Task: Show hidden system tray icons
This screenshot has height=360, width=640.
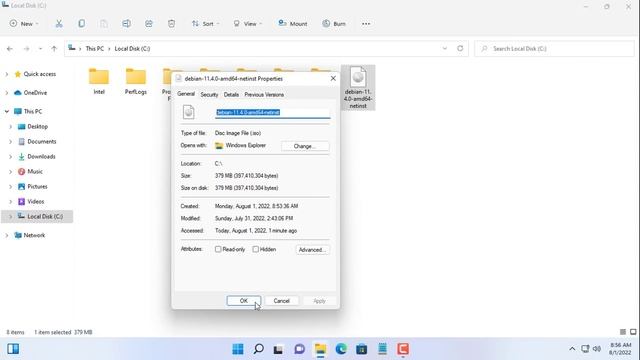Action: tap(572, 349)
